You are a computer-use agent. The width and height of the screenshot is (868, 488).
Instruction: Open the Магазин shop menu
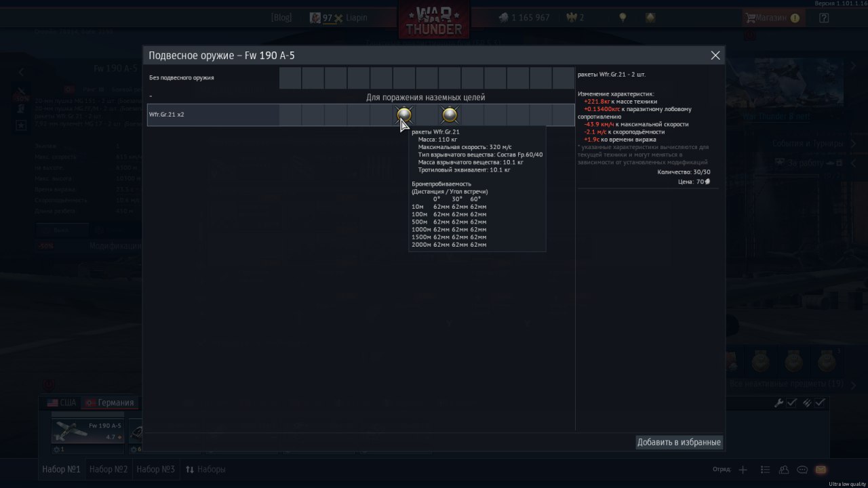point(772,18)
